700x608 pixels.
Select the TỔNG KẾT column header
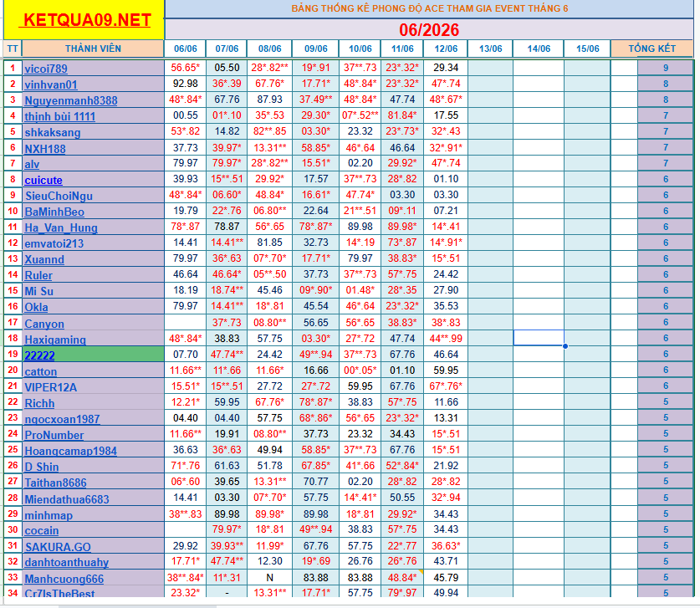click(651, 49)
